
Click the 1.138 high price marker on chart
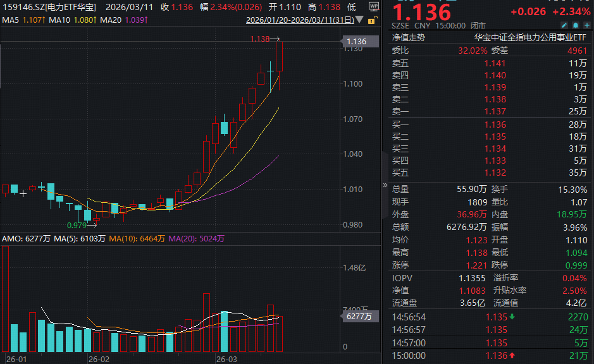click(x=260, y=39)
